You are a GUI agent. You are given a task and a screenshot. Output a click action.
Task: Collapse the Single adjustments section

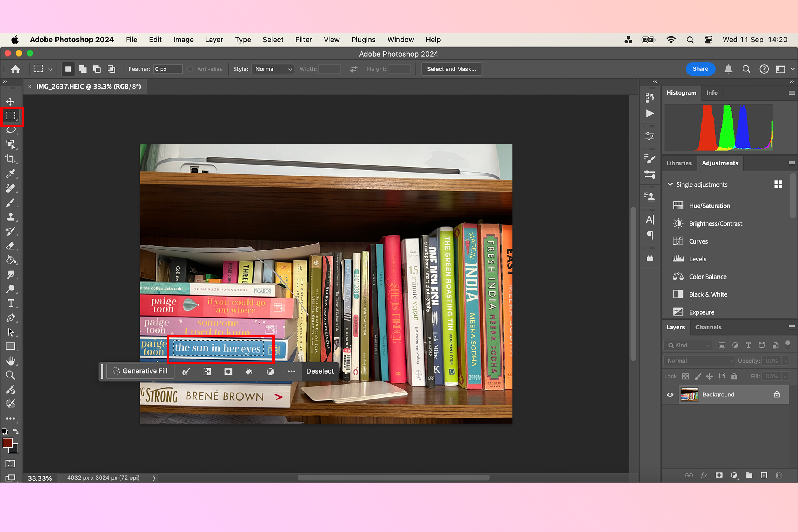click(670, 184)
